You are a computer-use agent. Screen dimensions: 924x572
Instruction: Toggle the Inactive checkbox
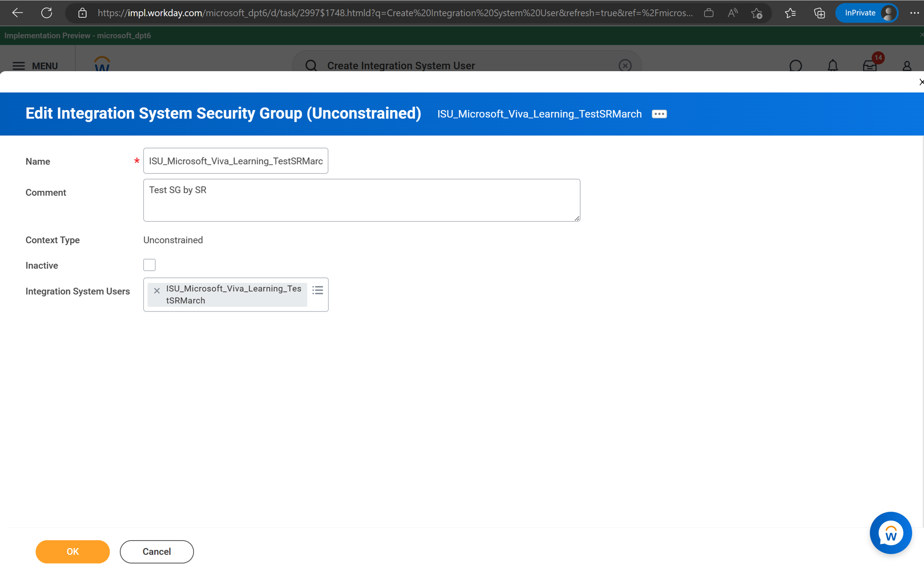tap(149, 265)
